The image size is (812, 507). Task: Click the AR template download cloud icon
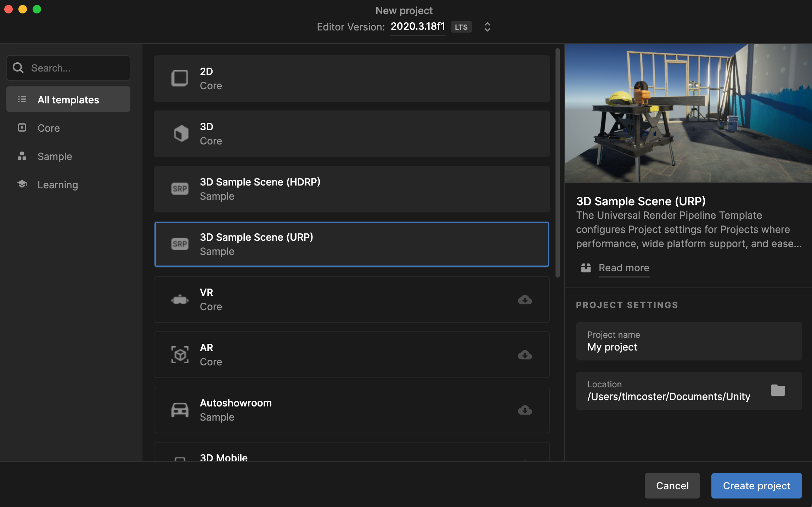click(525, 355)
